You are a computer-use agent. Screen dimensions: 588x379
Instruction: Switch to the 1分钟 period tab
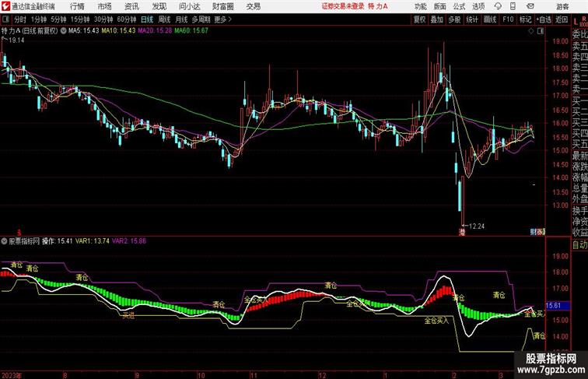click(39, 19)
